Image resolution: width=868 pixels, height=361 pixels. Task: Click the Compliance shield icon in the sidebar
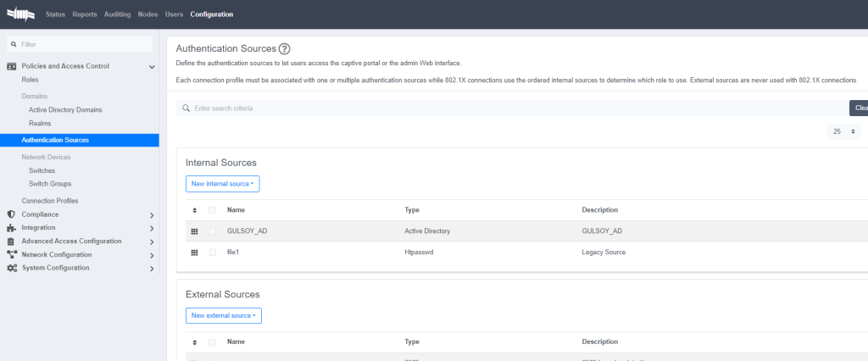click(12, 214)
